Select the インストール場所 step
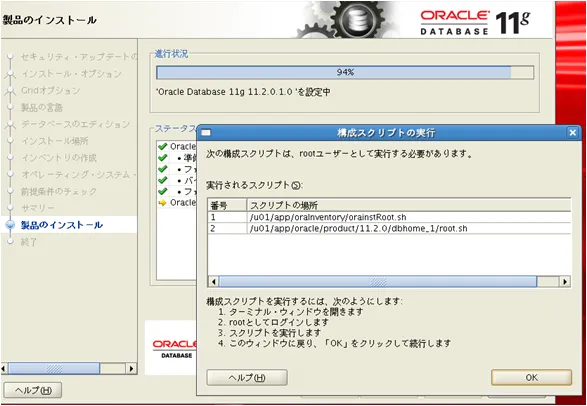 (x=55, y=141)
